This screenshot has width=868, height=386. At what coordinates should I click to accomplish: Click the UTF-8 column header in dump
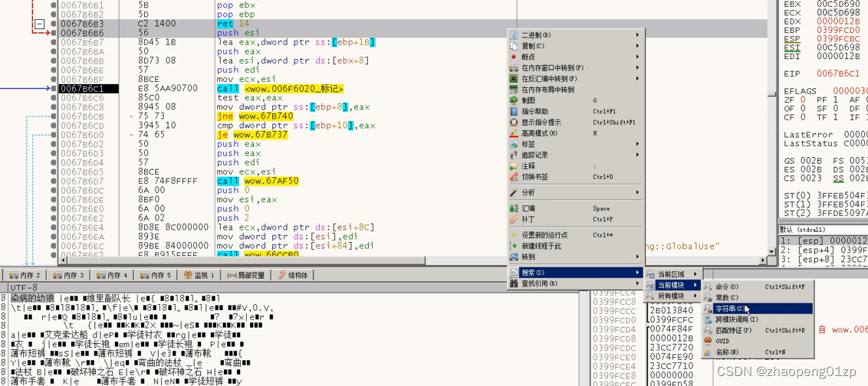click(x=25, y=288)
